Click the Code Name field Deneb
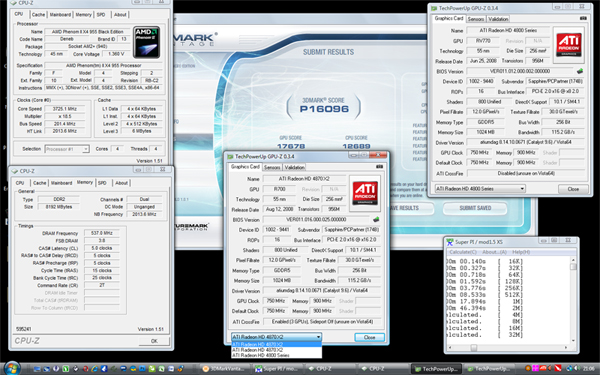Image resolution: width=600 pixels, height=375 pixels. click(67, 39)
